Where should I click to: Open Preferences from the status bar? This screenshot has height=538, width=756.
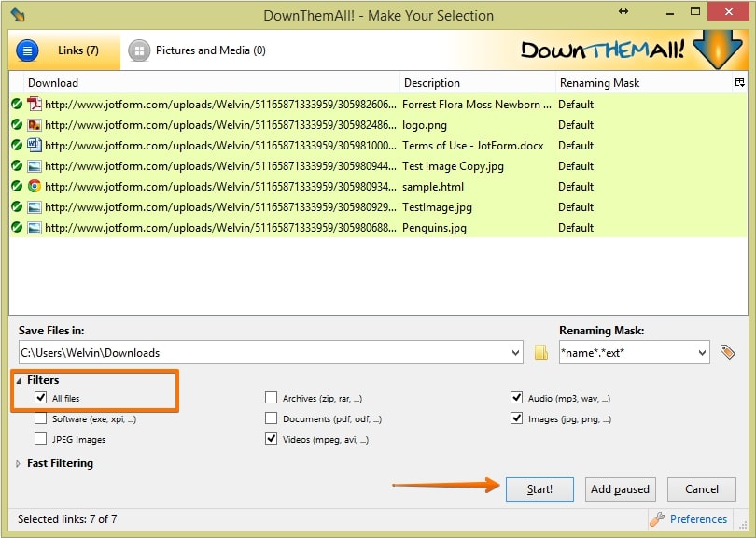tap(689, 519)
